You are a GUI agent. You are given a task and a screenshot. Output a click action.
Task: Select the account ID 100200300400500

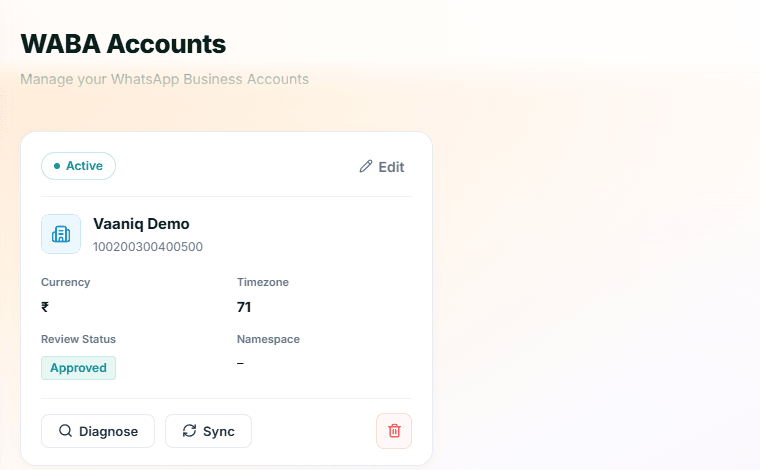148,247
